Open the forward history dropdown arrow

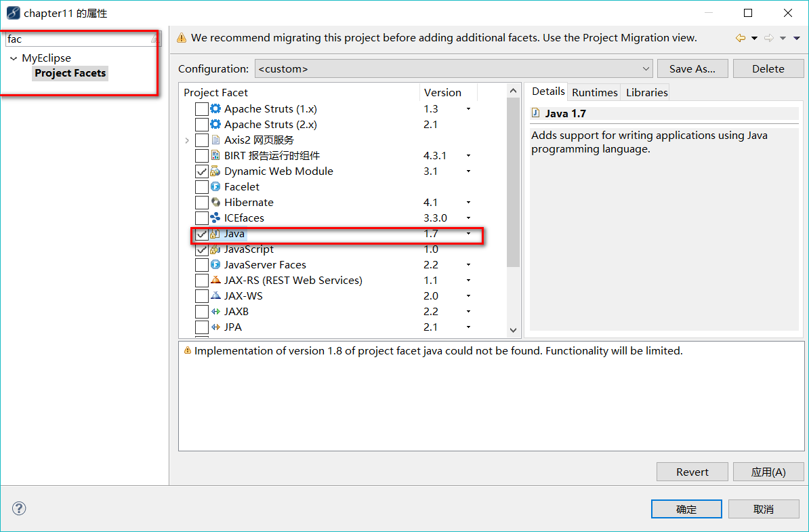(x=783, y=38)
